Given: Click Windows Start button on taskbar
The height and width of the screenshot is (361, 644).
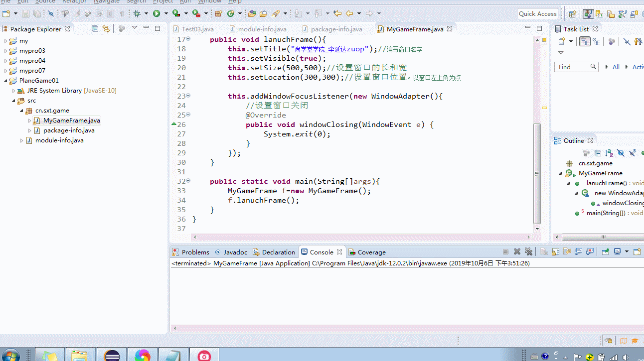Looking at the screenshot, I should (x=10, y=356).
